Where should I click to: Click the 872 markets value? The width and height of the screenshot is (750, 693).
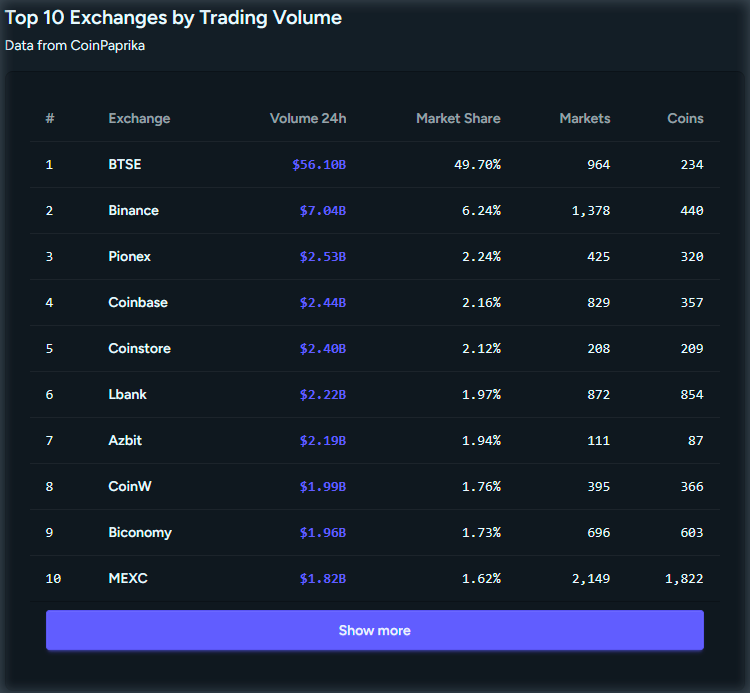(599, 394)
